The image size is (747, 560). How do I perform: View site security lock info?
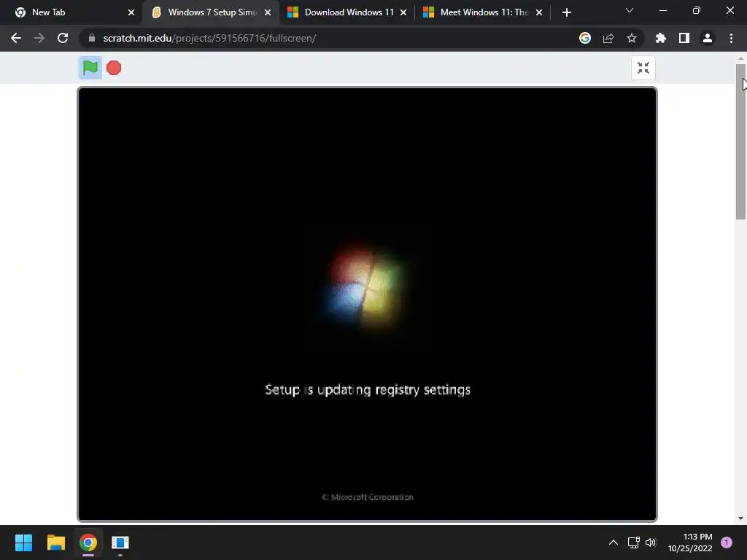tap(92, 38)
